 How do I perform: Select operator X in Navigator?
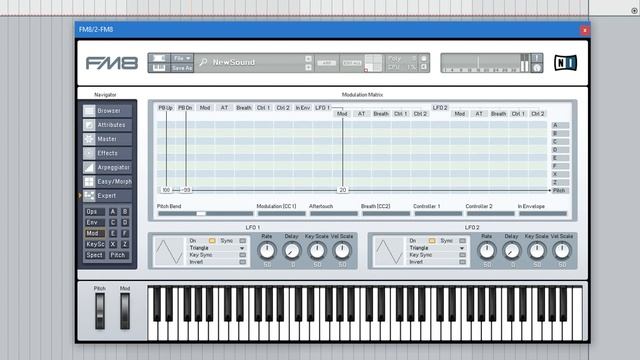pos(113,244)
